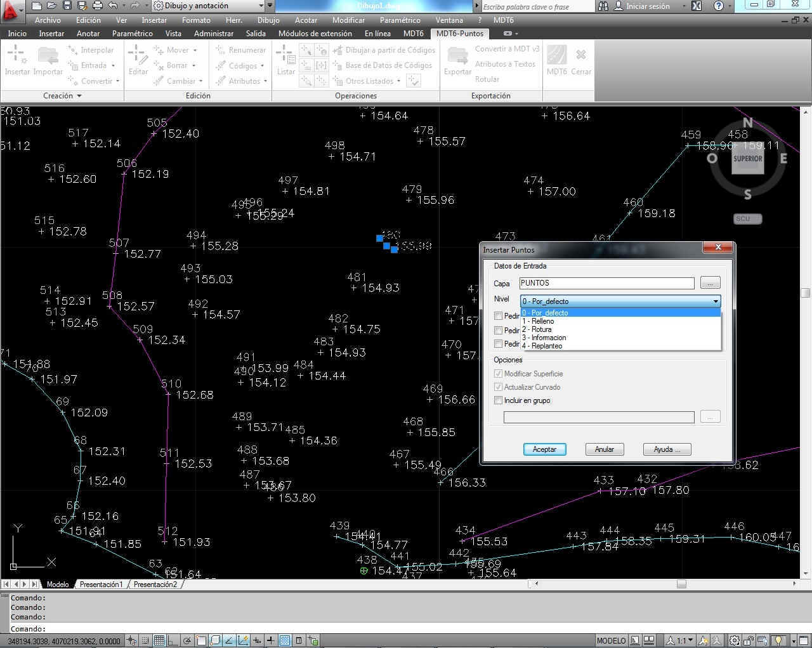Viewport: 812px width, 648px height.
Task: Click the SUPERIOR face of the view cube
Action: tap(747, 159)
